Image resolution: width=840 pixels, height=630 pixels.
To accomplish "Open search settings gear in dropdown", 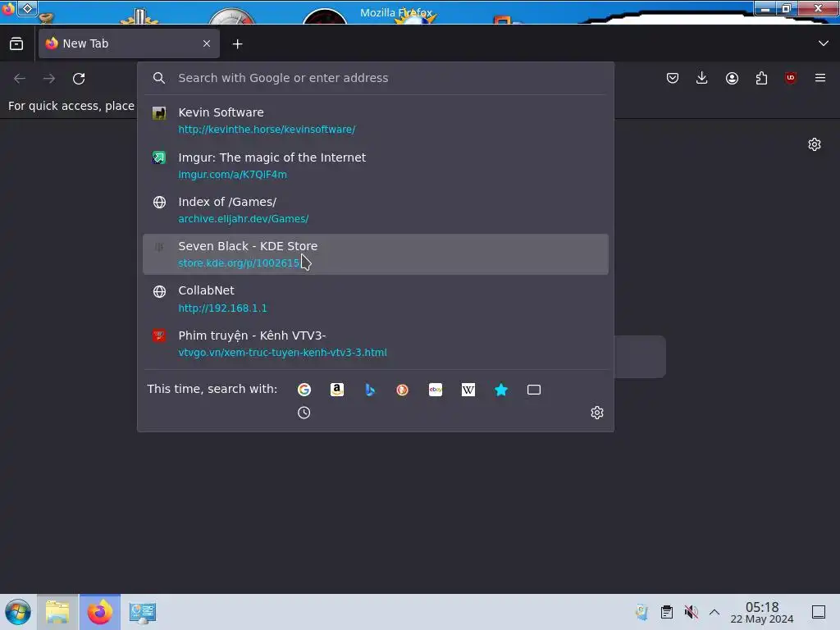I will [x=597, y=413].
